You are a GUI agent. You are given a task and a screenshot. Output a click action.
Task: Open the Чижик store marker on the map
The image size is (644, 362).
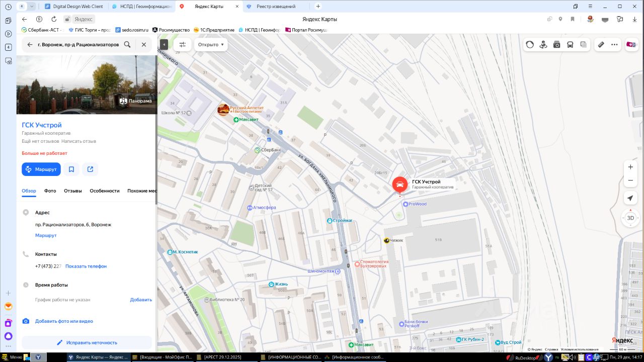tap(386, 240)
